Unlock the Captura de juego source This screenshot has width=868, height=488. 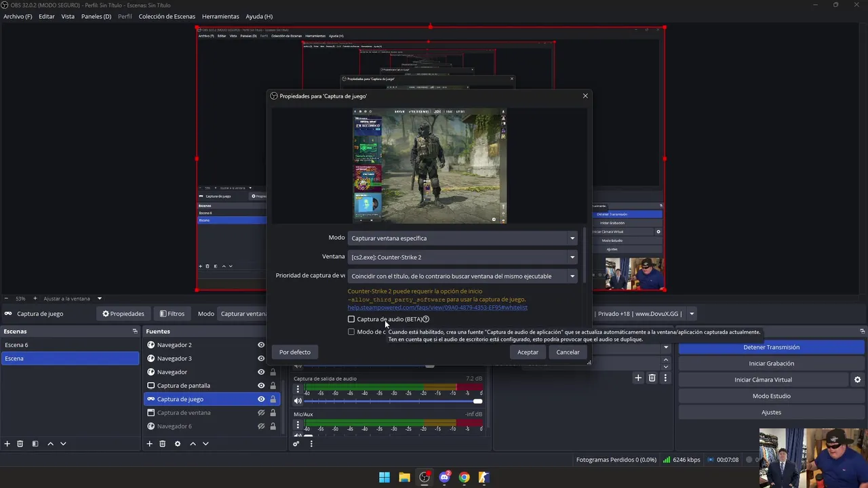point(273,399)
